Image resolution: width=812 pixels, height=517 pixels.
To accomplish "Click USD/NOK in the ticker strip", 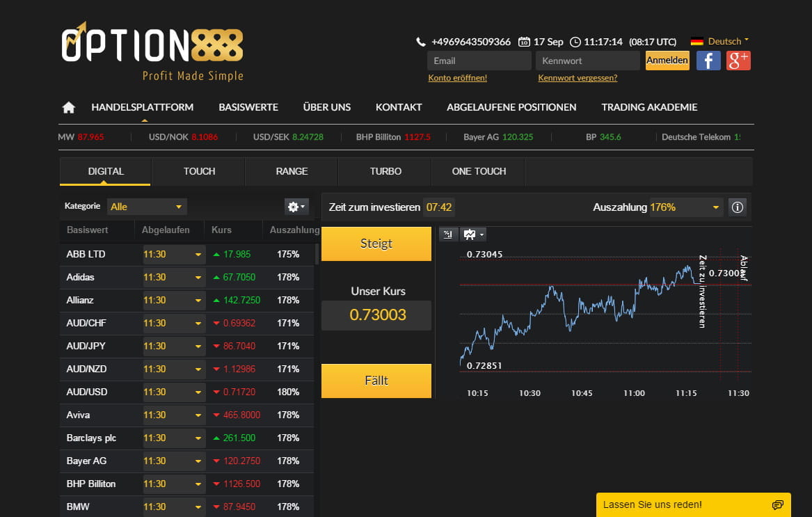I will (183, 137).
